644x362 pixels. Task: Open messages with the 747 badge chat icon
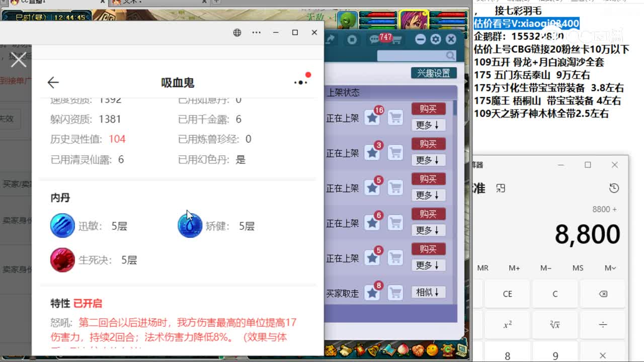pyautogui.click(x=375, y=40)
